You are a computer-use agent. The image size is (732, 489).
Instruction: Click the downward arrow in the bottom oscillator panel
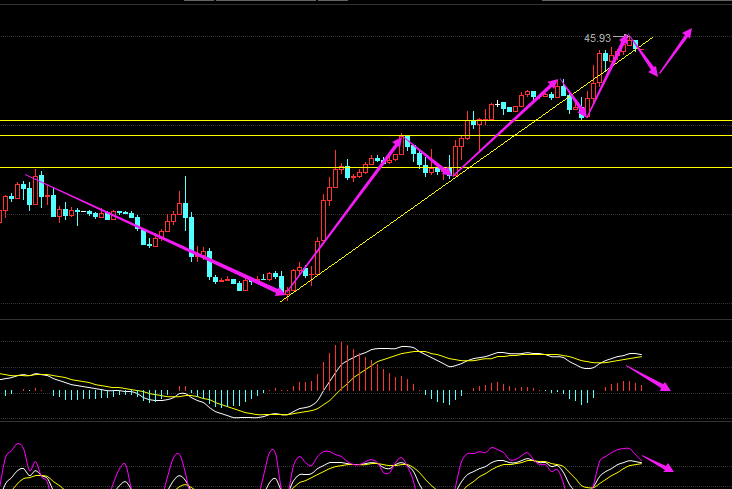(657, 463)
